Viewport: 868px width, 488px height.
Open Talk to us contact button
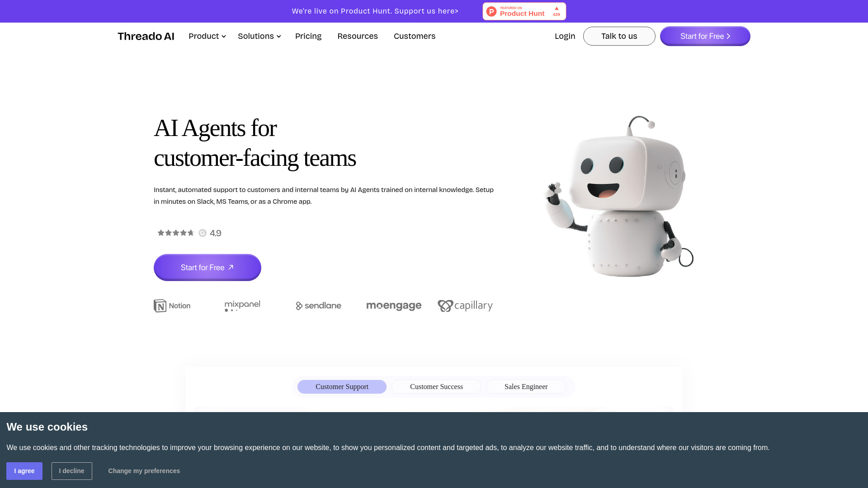coord(619,36)
